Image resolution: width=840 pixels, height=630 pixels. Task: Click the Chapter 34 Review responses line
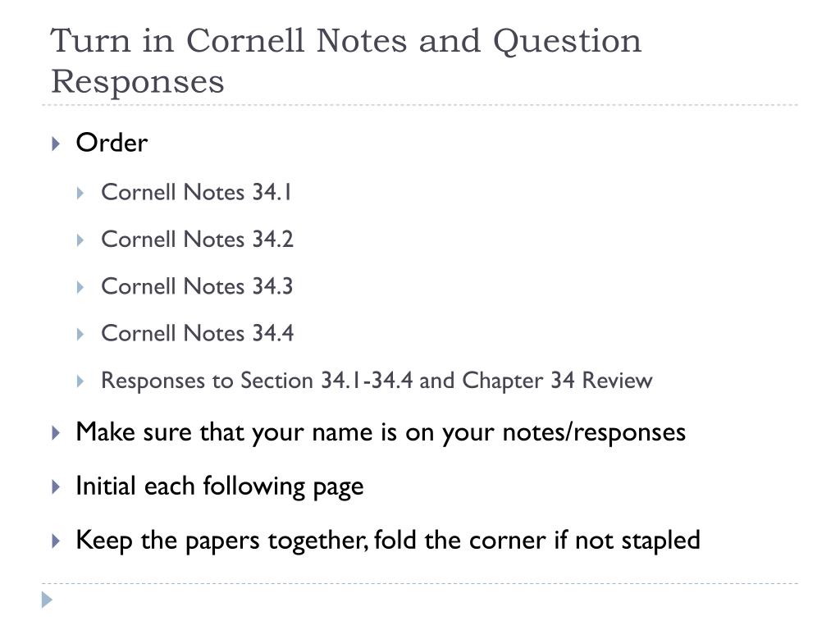(377, 381)
